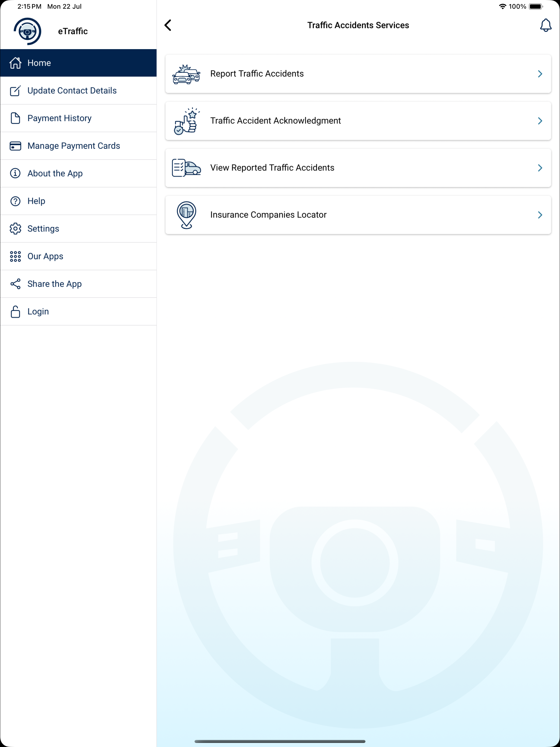The image size is (560, 747).
Task: Click the Payment History document icon
Action: (15, 118)
